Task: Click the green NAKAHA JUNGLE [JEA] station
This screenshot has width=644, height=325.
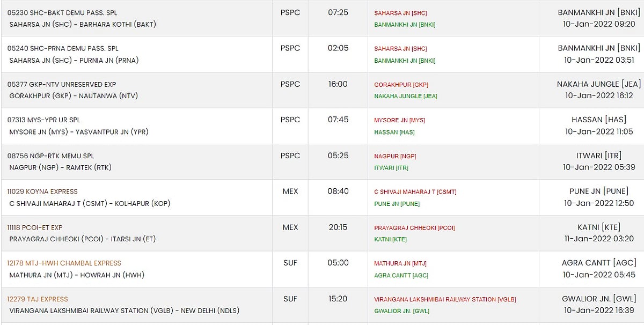Action: (x=405, y=97)
